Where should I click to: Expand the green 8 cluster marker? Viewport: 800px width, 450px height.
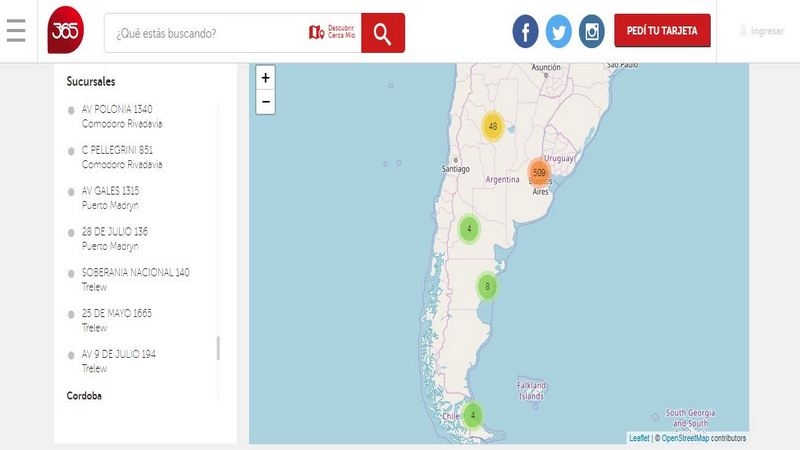pyautogui.click(x=487, y=287)
